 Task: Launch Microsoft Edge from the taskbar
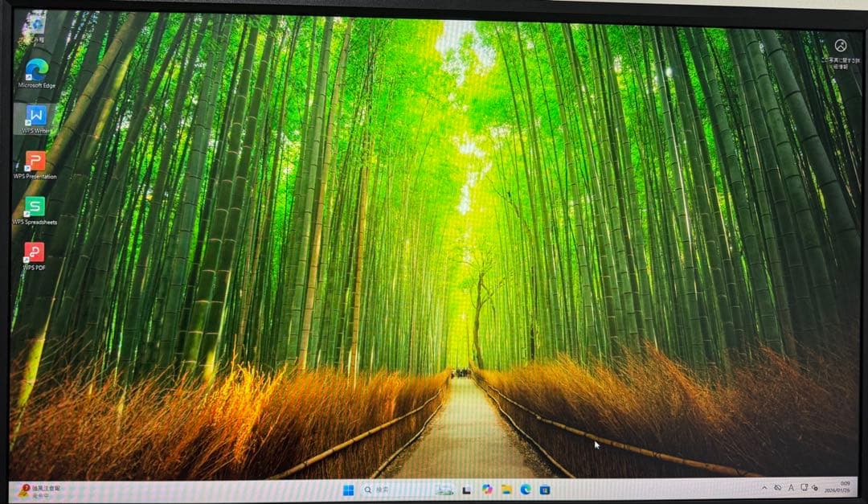tap(527, 489)
